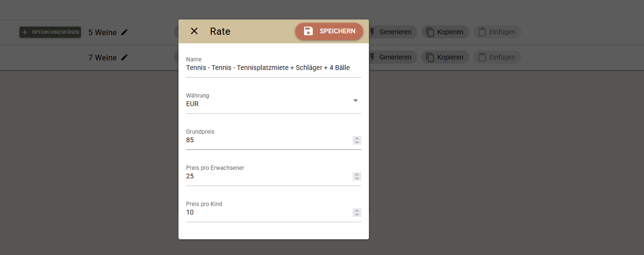Click Einfügen in 5 Weine row
Viewport: 644px width, 255px height.
click(497, 32)
